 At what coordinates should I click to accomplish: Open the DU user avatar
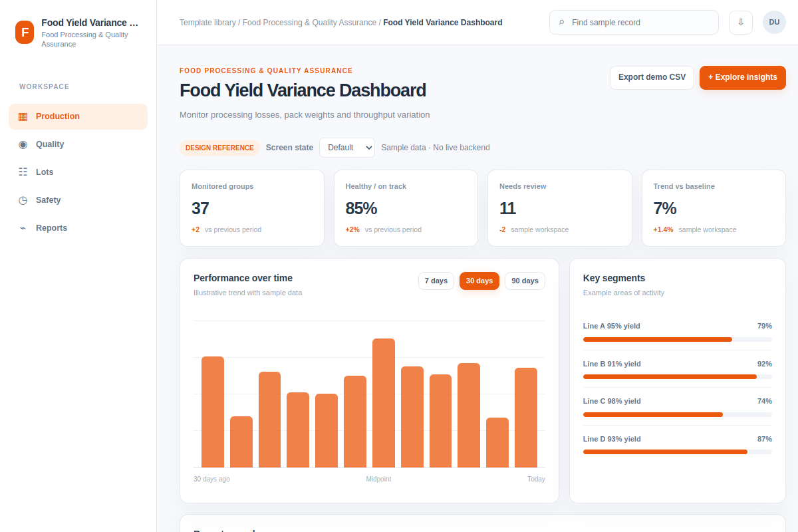pos(774,23)
